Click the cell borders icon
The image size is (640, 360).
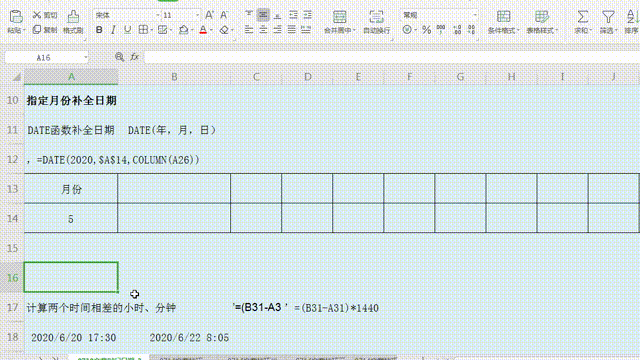[x=143, y=30]
